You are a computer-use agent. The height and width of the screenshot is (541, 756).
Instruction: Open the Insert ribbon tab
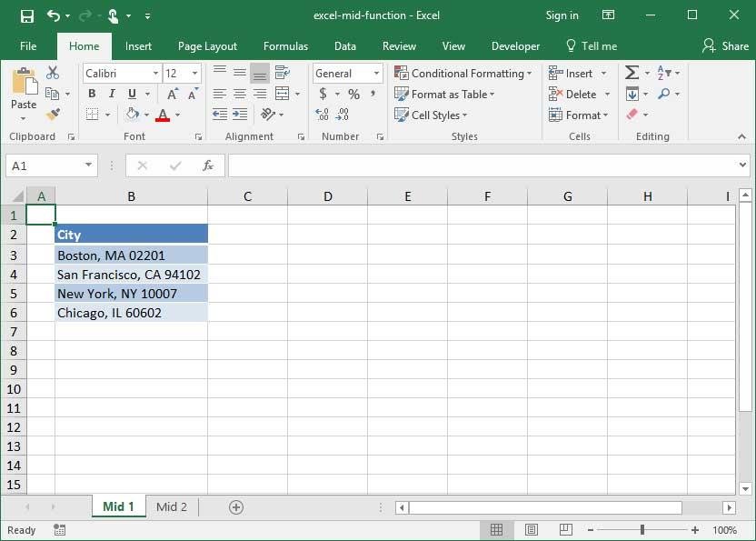point(138,46)
